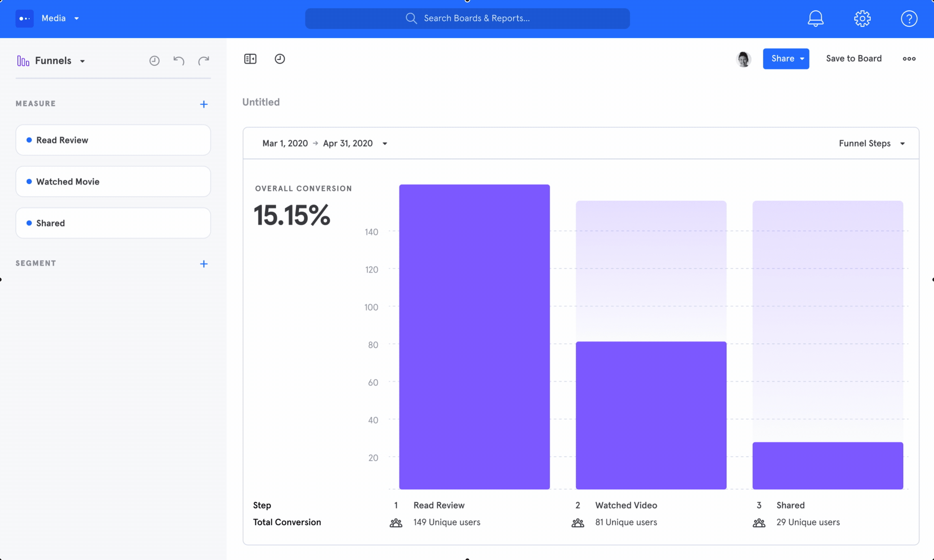Open the table view icon
934x560 pixels.
pyautogui.click(x=250, y=58)
